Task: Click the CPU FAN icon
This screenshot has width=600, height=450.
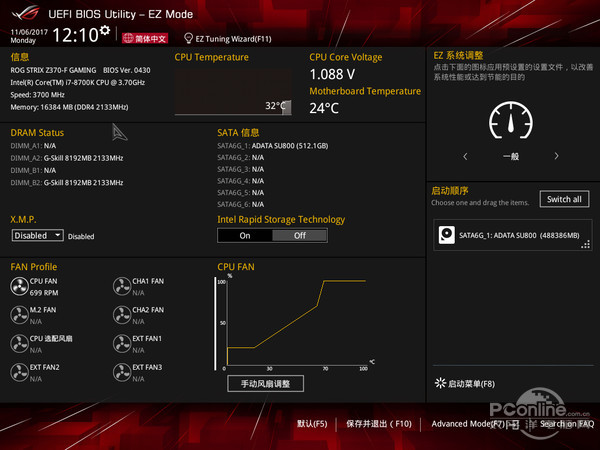Action: pyautogui.click(x=19, y=287)
